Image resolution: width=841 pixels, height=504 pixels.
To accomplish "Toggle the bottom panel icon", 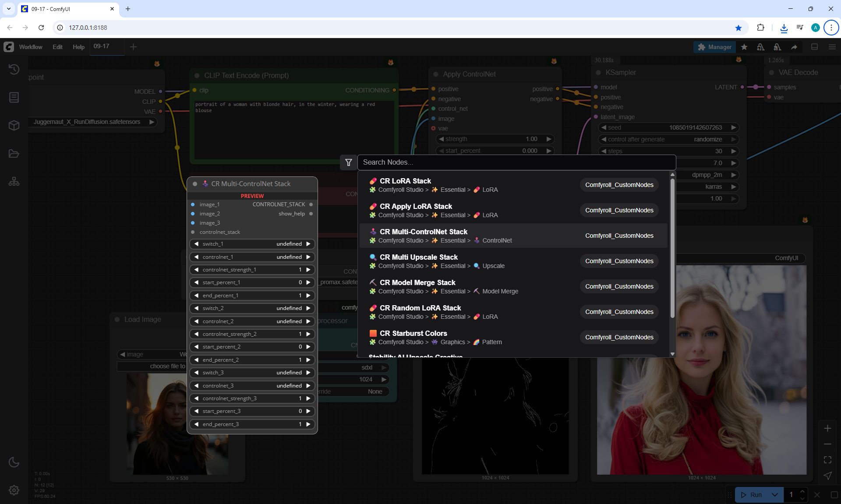I will [x=814, y=47].
